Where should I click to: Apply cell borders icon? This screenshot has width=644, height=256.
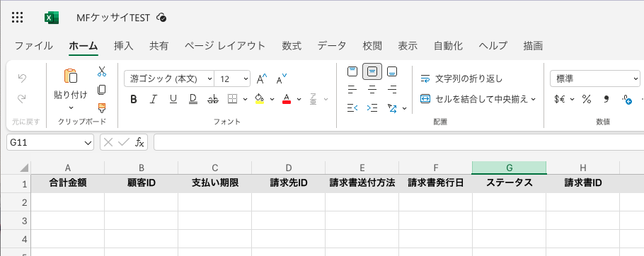(x=233, y=99)
